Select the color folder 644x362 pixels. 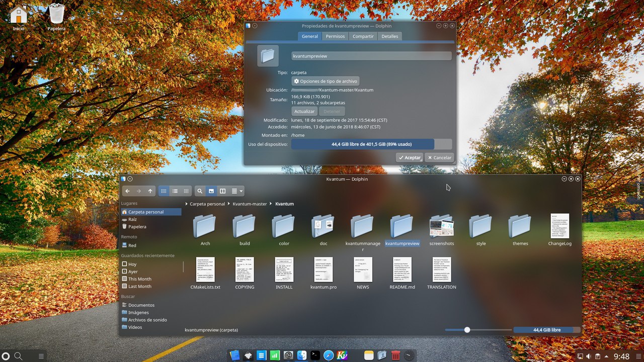[284, 230]
